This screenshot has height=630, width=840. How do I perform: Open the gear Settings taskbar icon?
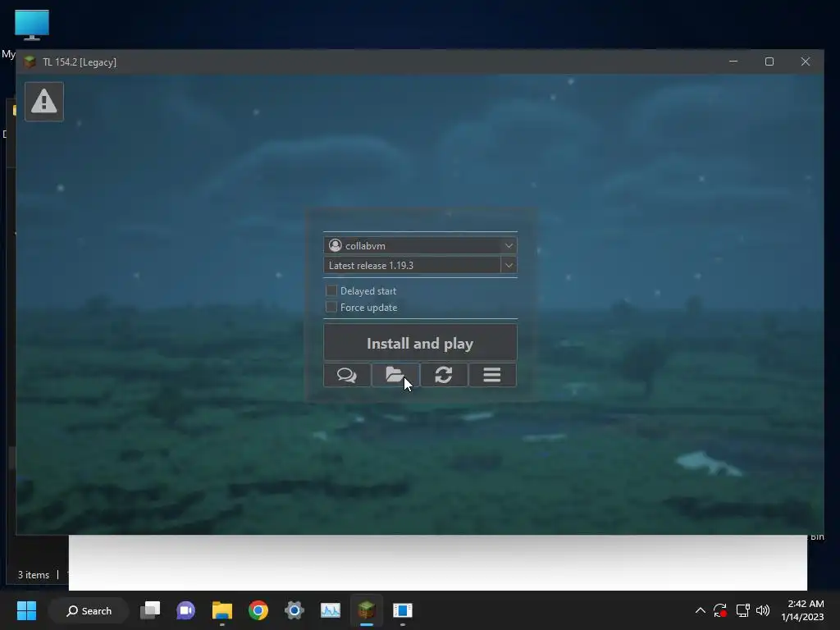point(294,610)
